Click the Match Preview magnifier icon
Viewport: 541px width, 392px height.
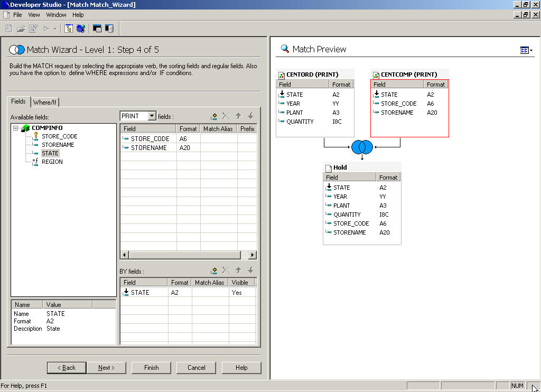pos(285,49)
